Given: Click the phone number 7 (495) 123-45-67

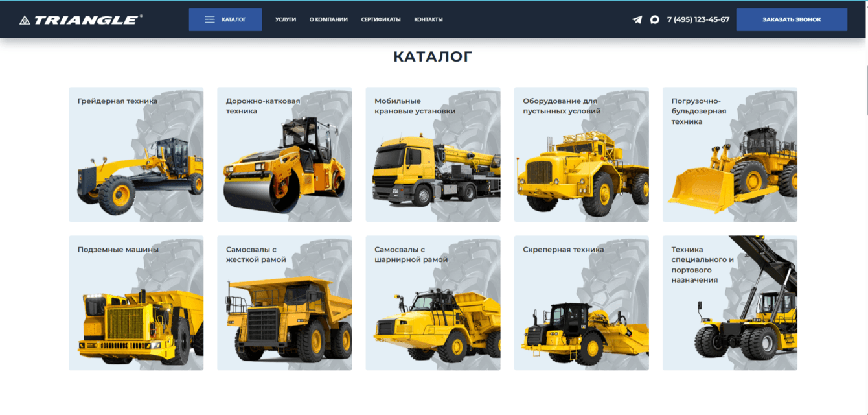Looking at the screenshot, I should tap(698, 19).
